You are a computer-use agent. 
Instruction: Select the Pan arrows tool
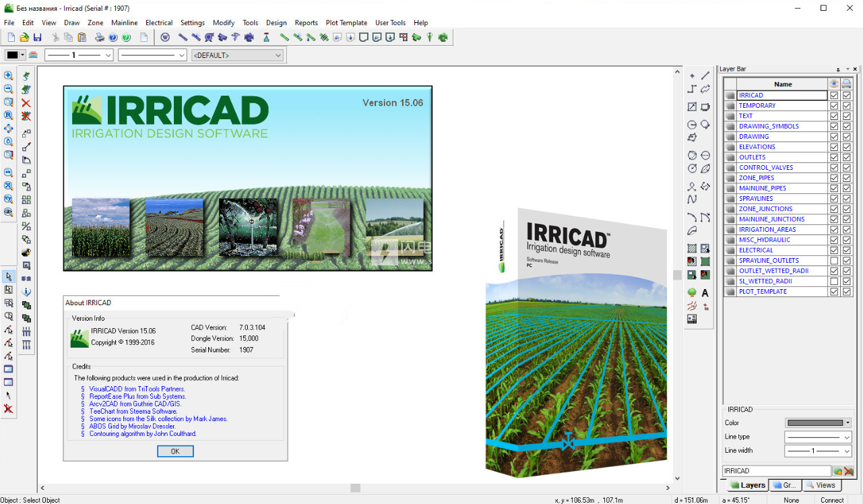point(9,129)
